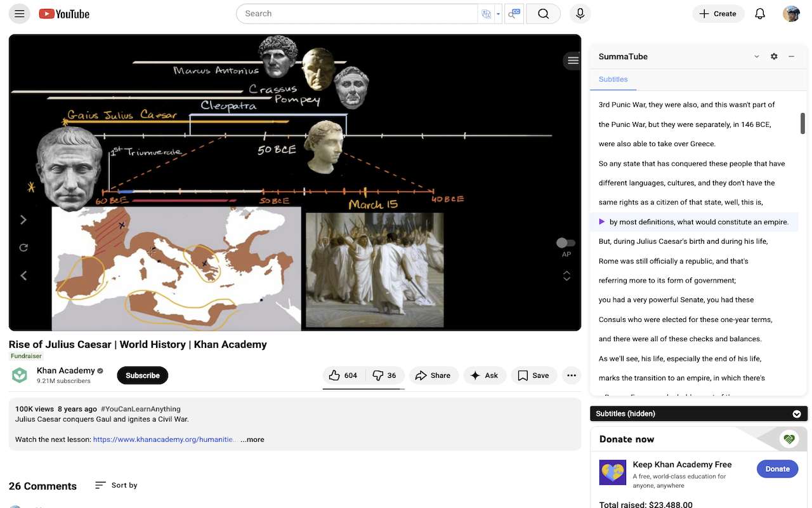Screen dimensions: 812x508
Task: Toggle the AP switch on the video
Action: click(x=566, y=243)
